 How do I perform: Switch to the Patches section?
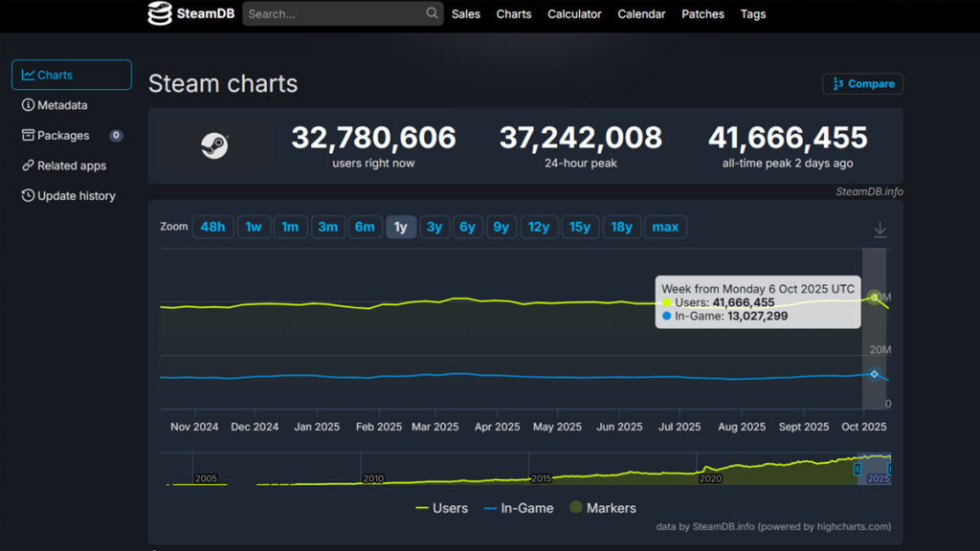tap(702, 14)
